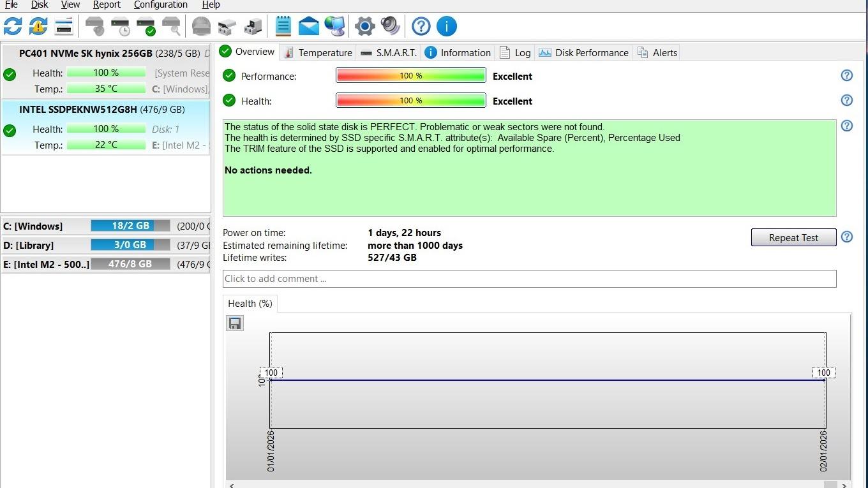The image size is (868, 488).
Task: Open the blue notepad report icon
Action: coord(283,26)
